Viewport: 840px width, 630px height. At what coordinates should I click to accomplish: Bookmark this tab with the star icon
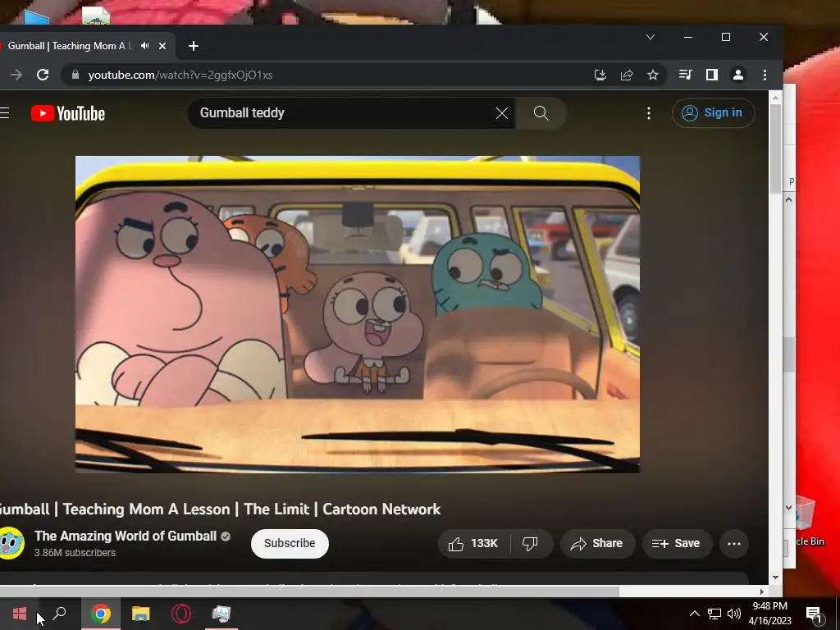tap(652, 75)
